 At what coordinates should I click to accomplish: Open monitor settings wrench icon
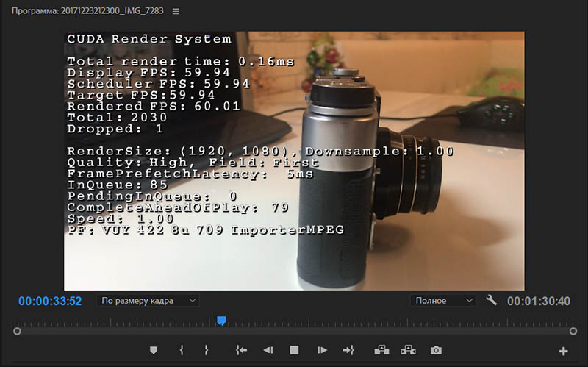(x=491, y=300)
